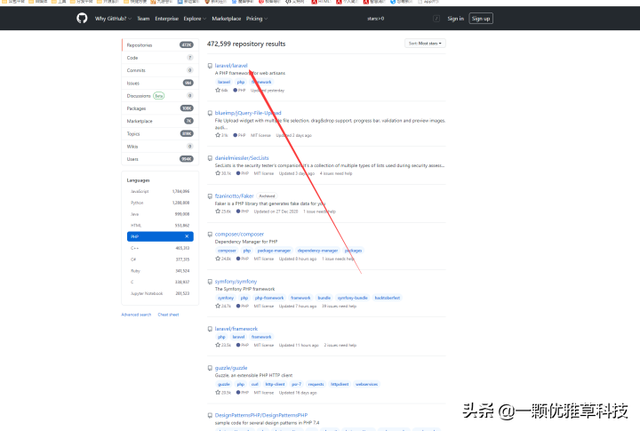This screenshot has width=640, height=431.
Task: Show Users results in sidebar
Action: click(x=160, y=159)
